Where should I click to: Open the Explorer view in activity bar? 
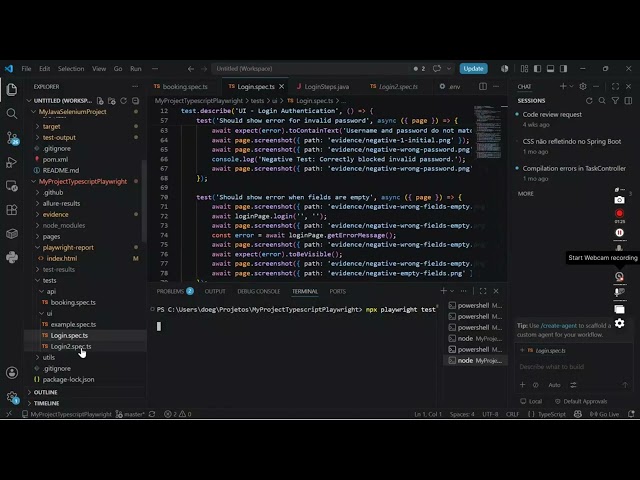[x=12, y=89]
